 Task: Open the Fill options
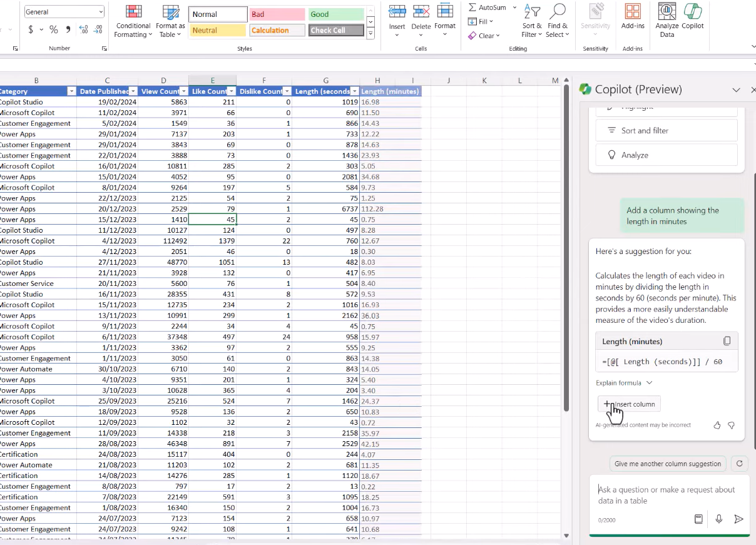[x=481, y=21]
